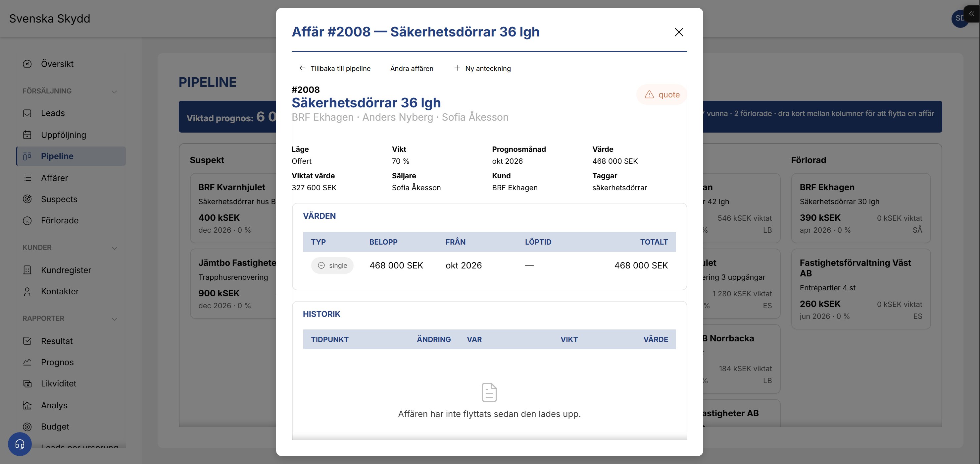Click Svenska Skydd app title

49,18
